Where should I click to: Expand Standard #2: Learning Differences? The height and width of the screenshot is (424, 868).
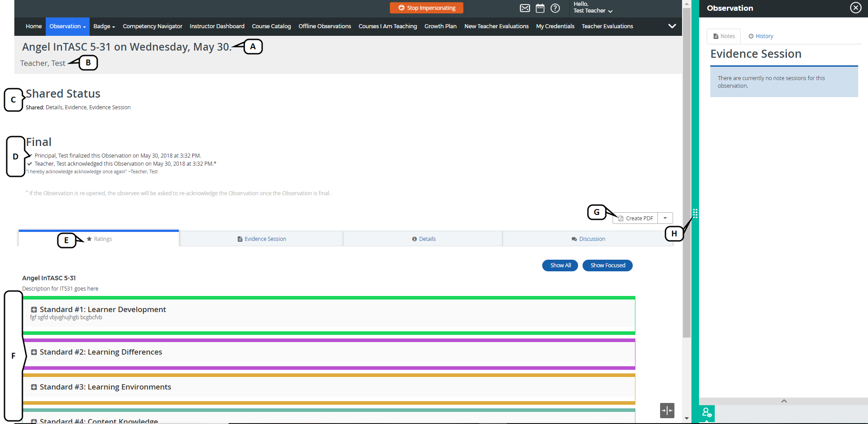click(34, 352)
